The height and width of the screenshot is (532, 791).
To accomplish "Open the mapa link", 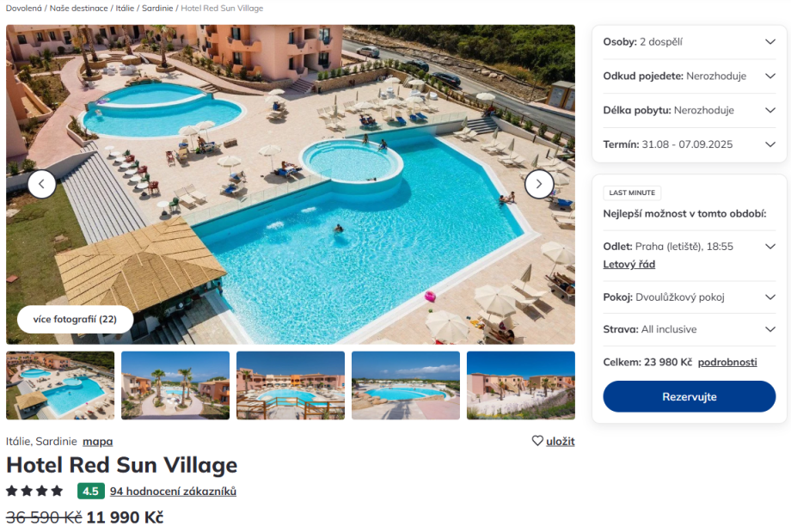I will coord(97,441).
